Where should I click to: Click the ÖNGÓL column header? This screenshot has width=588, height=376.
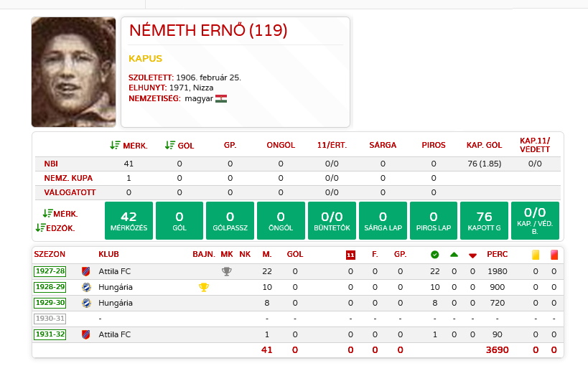click(281, 145)
